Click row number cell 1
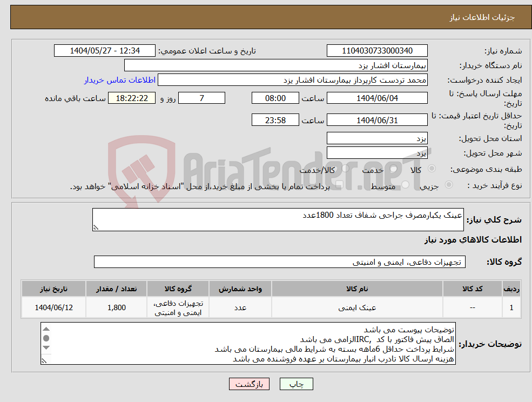The height and width of the screenshot is (402, 532). pos(511,307)
